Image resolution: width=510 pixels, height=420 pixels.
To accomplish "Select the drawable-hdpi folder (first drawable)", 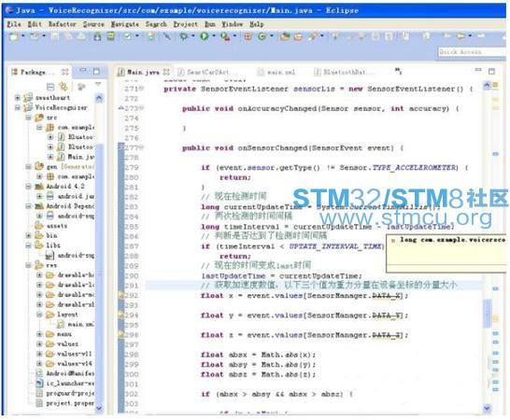I will [70, 275].
